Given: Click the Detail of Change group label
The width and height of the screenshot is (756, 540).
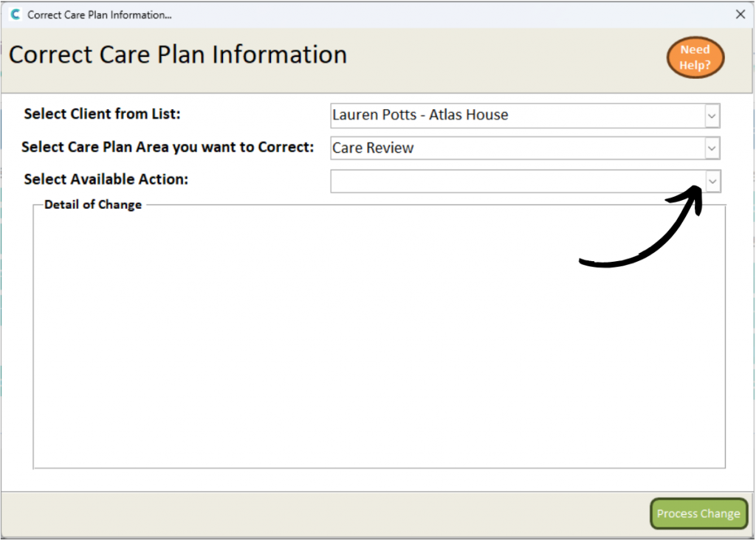Looking at the screenshot, I should (x=93, y=205).
